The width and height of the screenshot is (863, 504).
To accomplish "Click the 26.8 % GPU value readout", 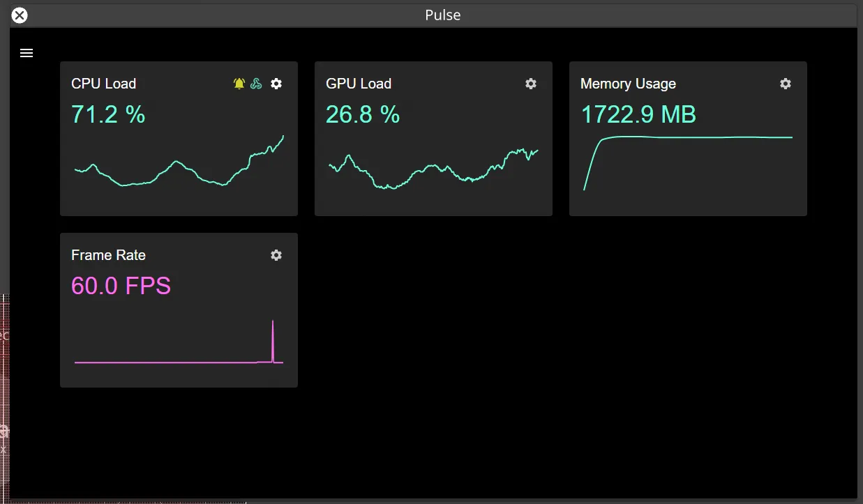I will [363, 114].
